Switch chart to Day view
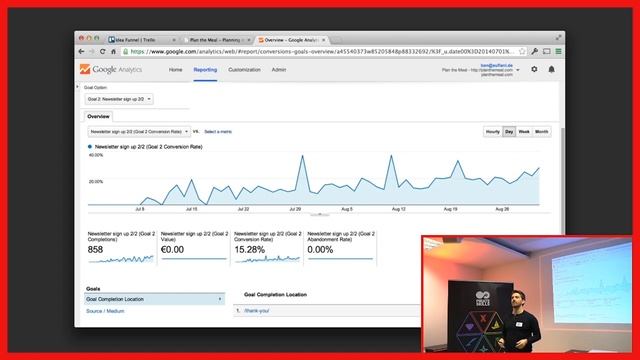The image size is (640, 360). pyautogui.click(x=509, y=132)
